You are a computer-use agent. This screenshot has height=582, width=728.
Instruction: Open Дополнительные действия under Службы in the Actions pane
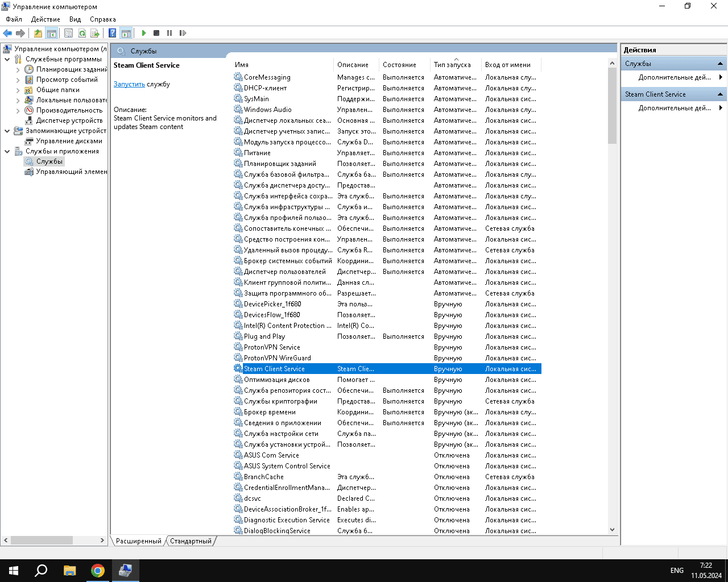coord(675,77)
